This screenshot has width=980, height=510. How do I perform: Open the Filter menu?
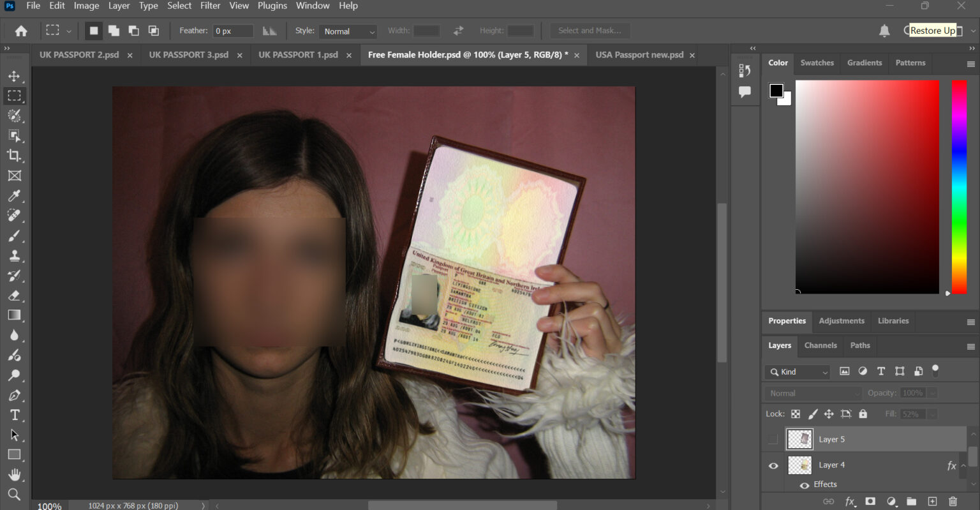point(210,6)
